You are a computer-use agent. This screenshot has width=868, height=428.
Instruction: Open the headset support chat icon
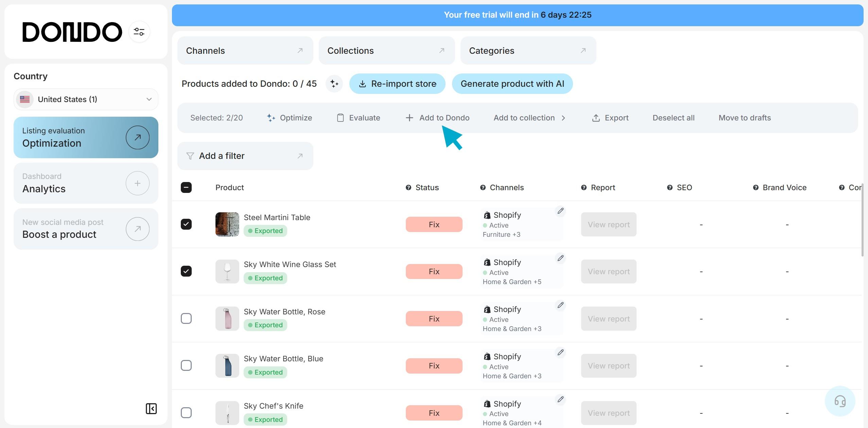(x=840, y=401)
